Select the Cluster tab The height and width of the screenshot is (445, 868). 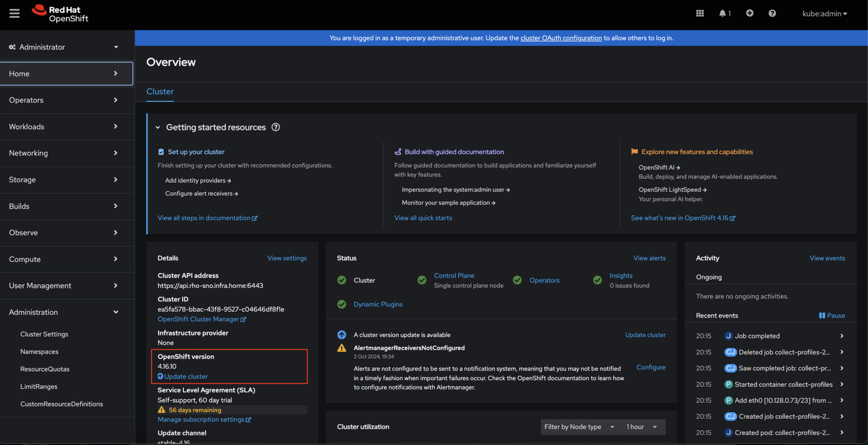click(x=160, y=92)
